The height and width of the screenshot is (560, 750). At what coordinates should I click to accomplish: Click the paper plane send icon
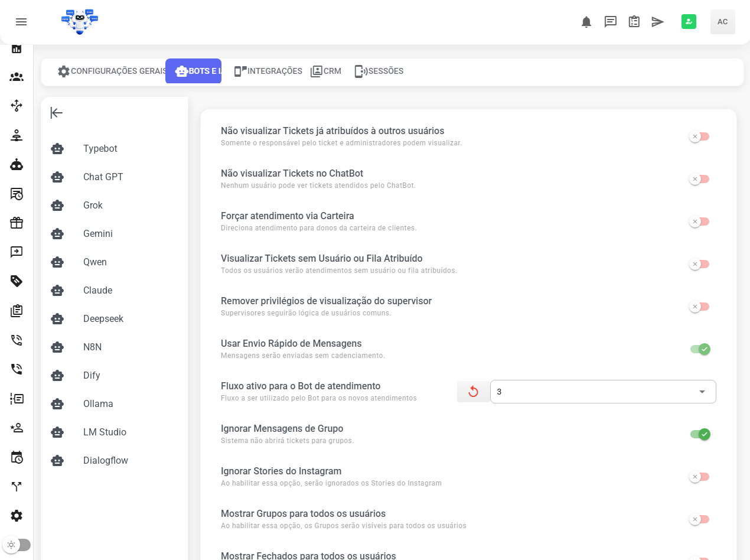pyautogui.click(x=657, y=22)
